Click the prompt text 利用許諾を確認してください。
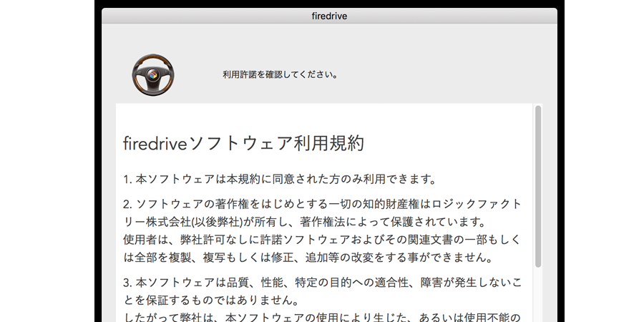The width and height of the screenshot is (644, 322). click(x=280, y=74)
